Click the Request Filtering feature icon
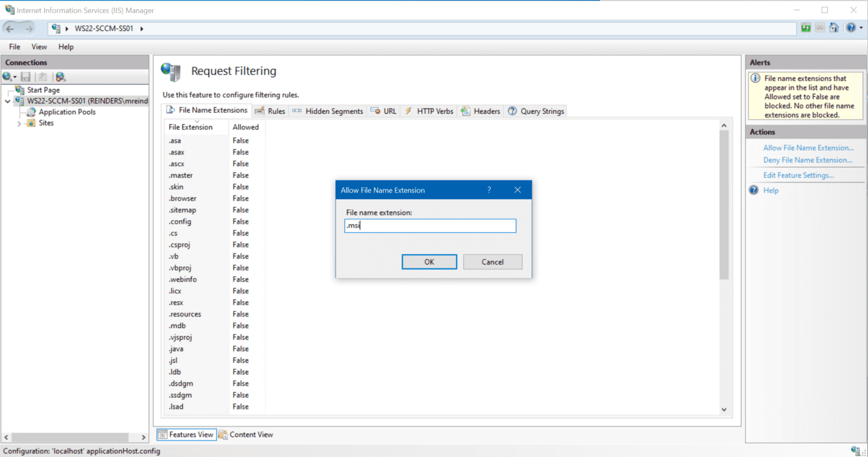Image resolution: width=868 pixels, height=457 pixels. click(x=171, y=72)
